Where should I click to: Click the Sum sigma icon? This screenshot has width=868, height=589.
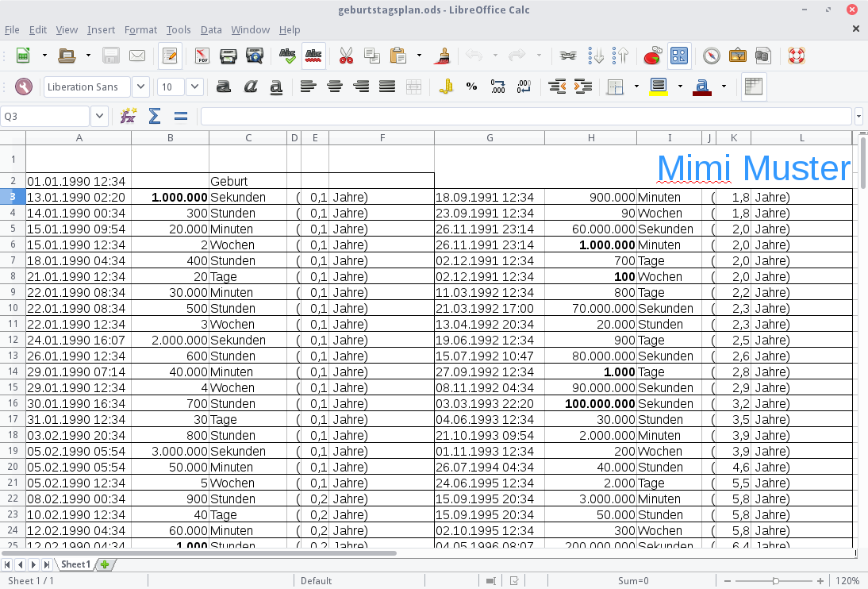pyautogui.click(x=154, y=117)
